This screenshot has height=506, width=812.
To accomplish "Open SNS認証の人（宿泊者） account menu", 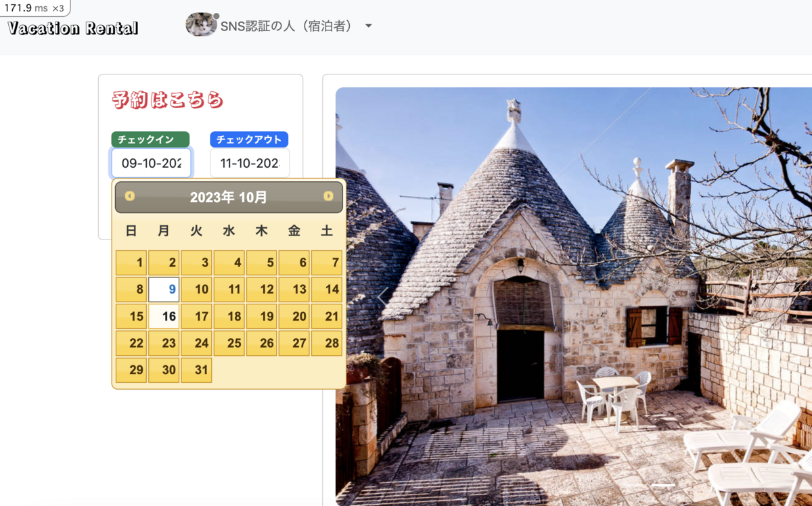I will coord(279,26).
